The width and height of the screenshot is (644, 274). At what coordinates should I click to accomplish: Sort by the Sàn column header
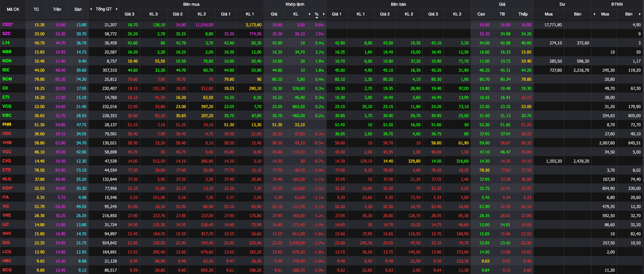[78, 9]
